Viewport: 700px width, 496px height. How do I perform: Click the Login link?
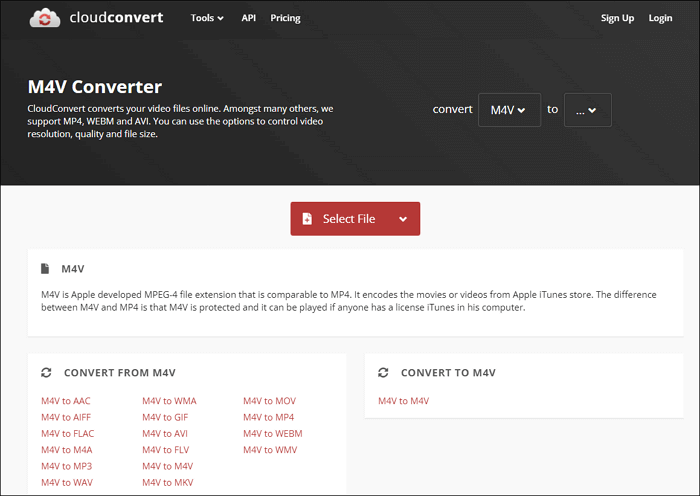coord(660,18)
